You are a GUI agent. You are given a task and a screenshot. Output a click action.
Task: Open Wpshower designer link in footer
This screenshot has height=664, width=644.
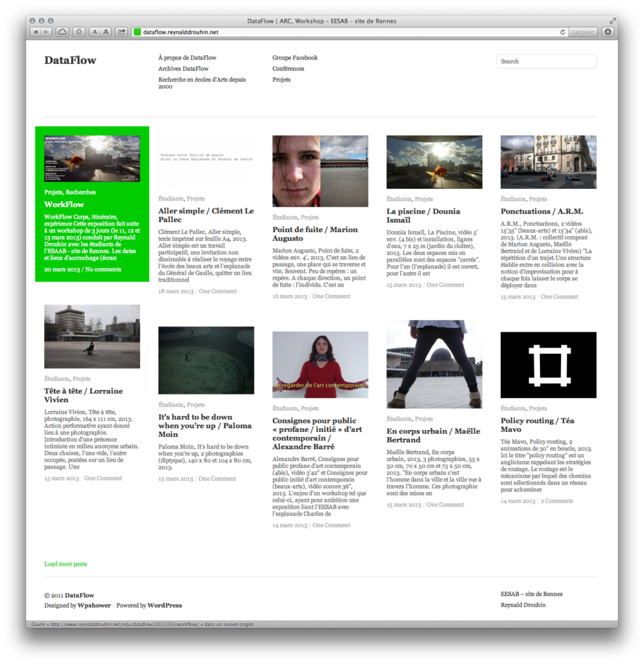point(94,606)
